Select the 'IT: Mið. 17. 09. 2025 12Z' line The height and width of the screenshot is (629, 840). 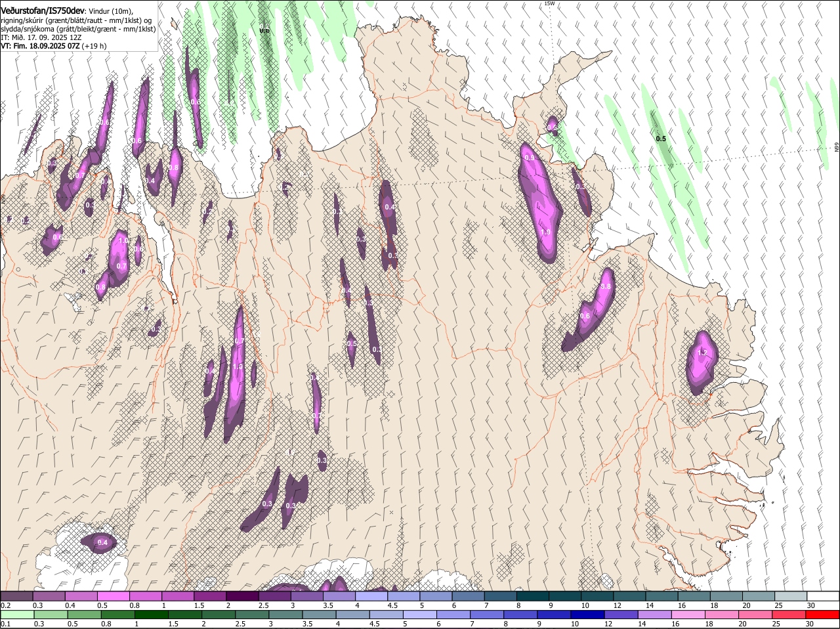tap(41, 37)
